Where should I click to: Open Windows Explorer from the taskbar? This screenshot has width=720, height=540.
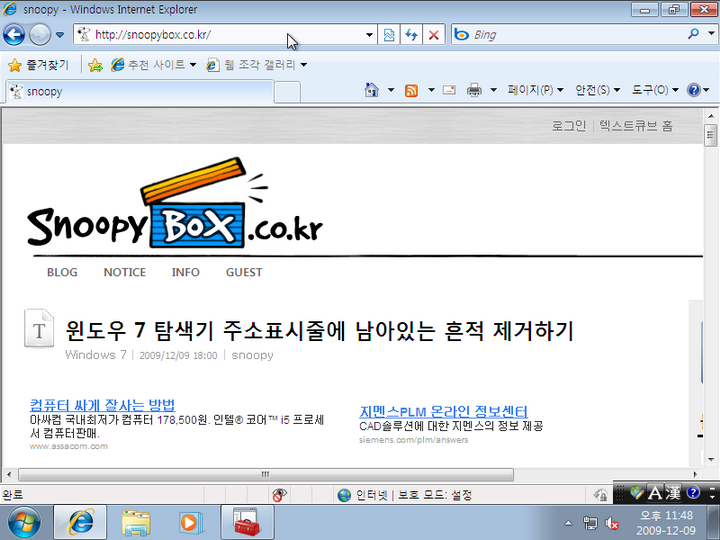136,523
